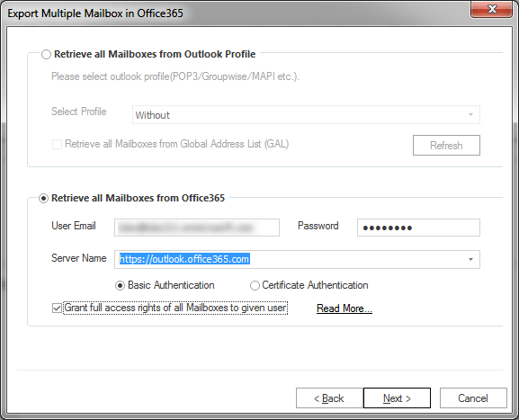Go to the Next step

(397, 398)
